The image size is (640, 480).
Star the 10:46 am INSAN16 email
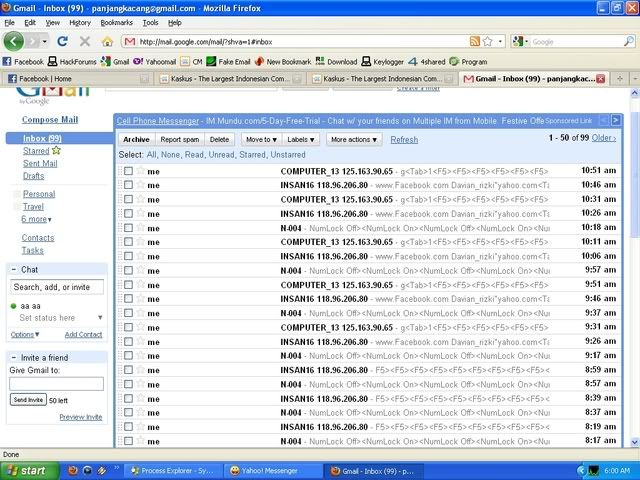pos(141,185)
